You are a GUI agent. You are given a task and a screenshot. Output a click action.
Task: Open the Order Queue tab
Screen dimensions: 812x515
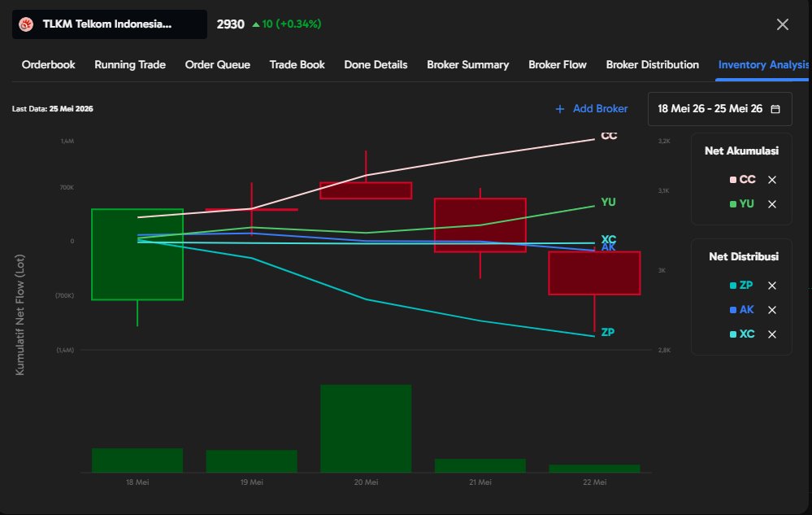pos(218,65)
